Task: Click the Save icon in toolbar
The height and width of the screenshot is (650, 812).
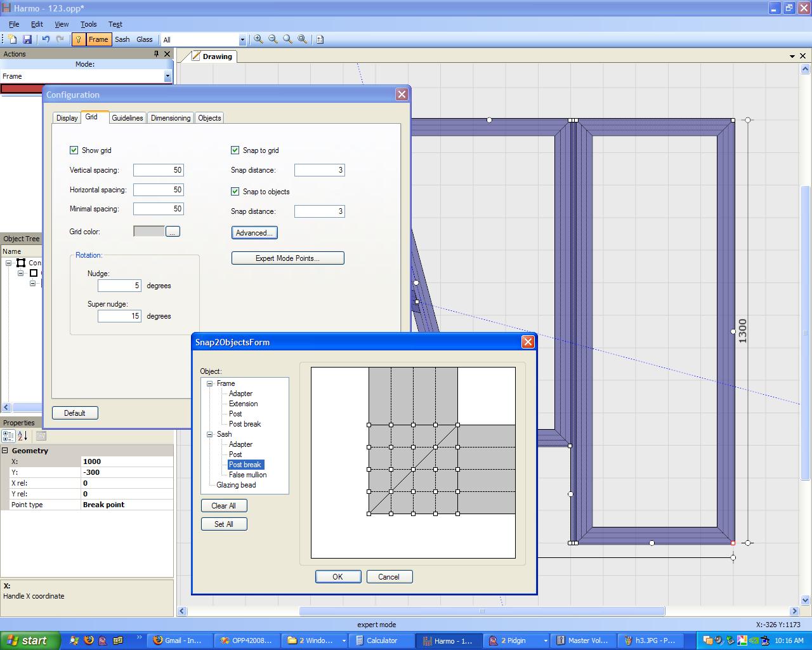Action: [27, 39]
